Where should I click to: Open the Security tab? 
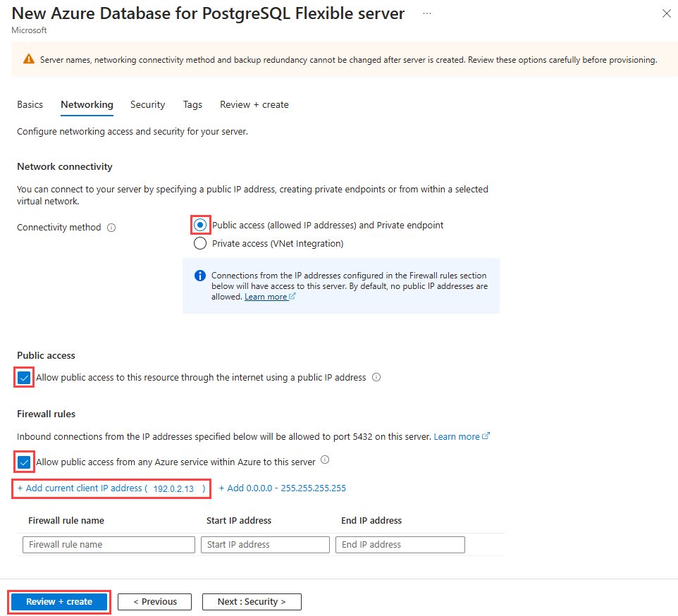click(147, 104)
